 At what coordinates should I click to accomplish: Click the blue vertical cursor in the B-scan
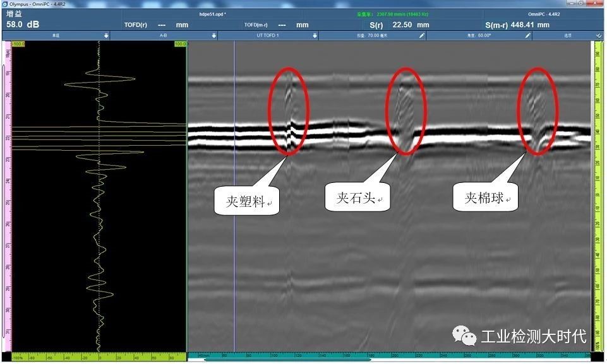[234, 196]
